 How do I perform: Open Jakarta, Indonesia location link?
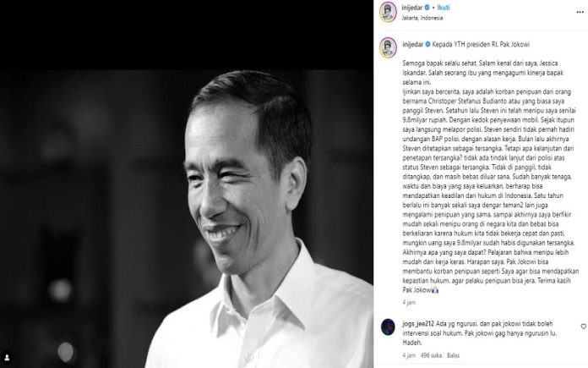(x=422, y=18)
